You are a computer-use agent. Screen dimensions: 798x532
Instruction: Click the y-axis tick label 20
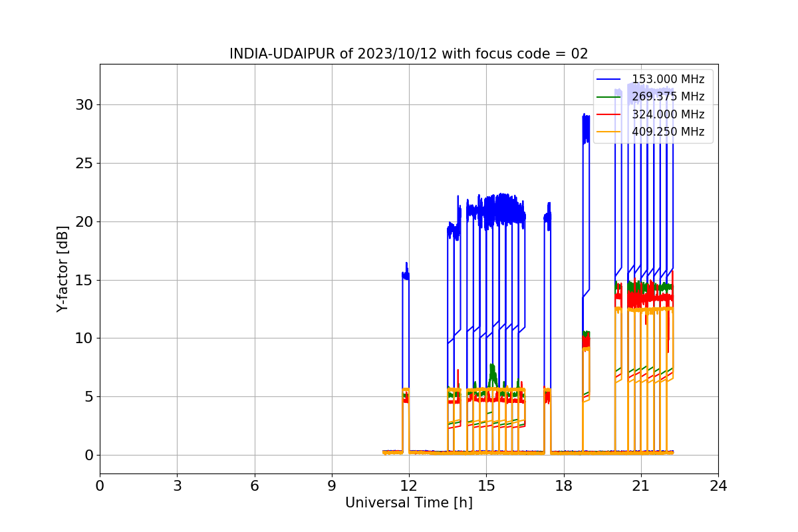[x=84, y=221]
